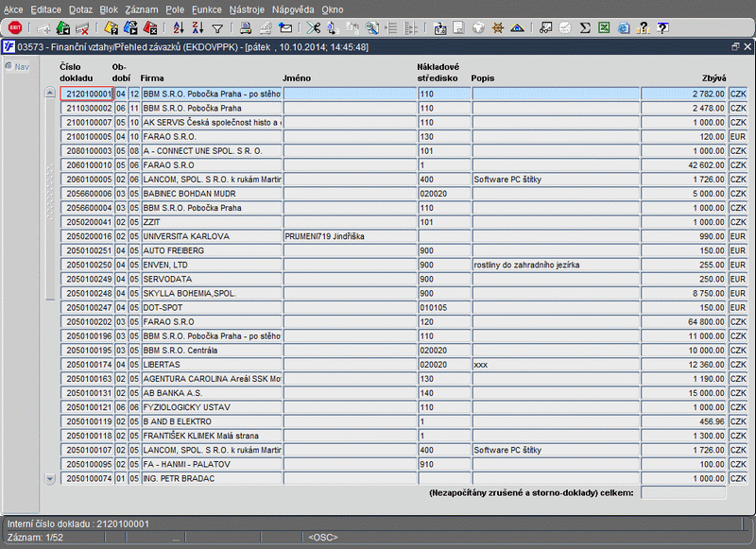Image resolution: width=756 pixels, height=549 pixels.
Task: Click firm SKYLLA BOHEMIA,SPOL.
Action: (212, 293)
